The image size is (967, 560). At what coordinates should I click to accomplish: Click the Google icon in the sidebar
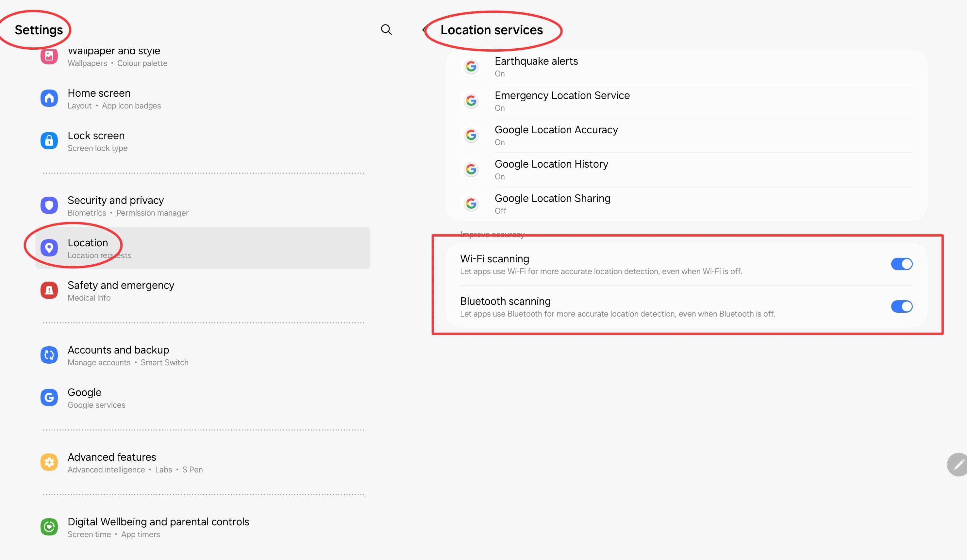[49, 397]
